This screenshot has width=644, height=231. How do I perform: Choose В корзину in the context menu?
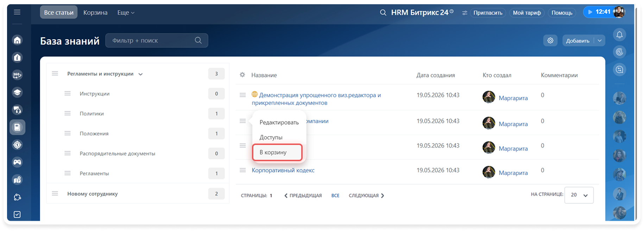tap(277, 152)
